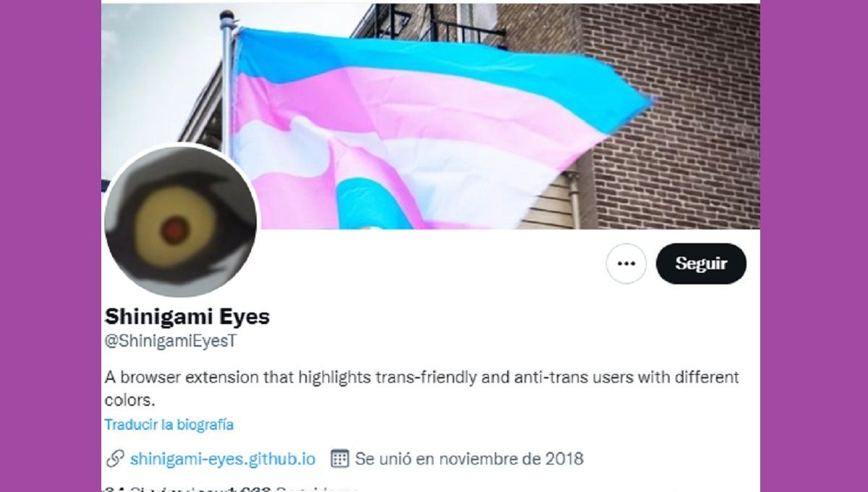Click the blue stripe of the trans flag
The image size is (868, 492).
click(434, 59)
